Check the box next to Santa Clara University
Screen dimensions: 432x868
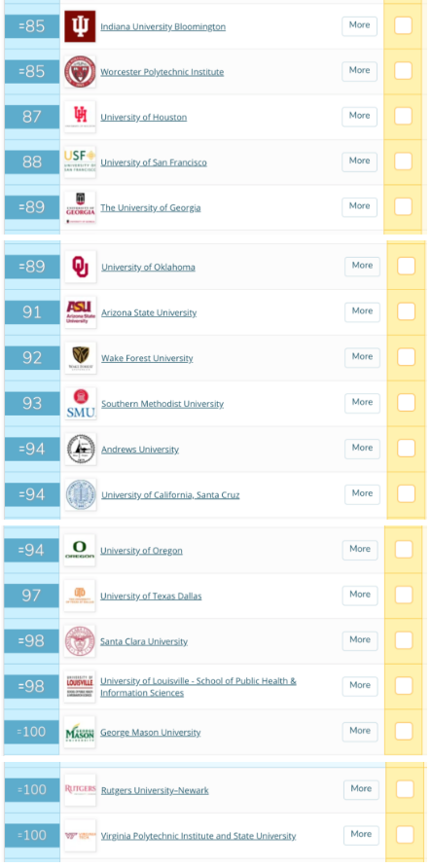(404, 640)
